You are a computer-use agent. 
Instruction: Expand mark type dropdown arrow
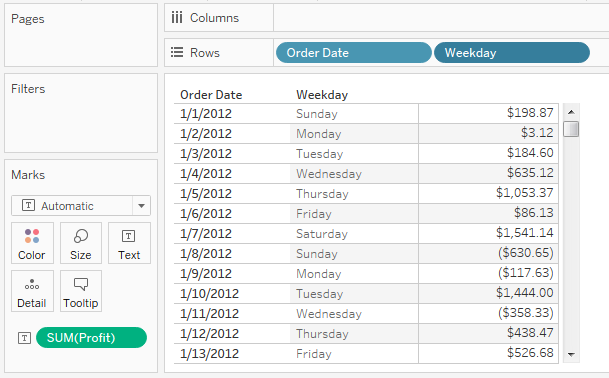(x=141, y=206)
